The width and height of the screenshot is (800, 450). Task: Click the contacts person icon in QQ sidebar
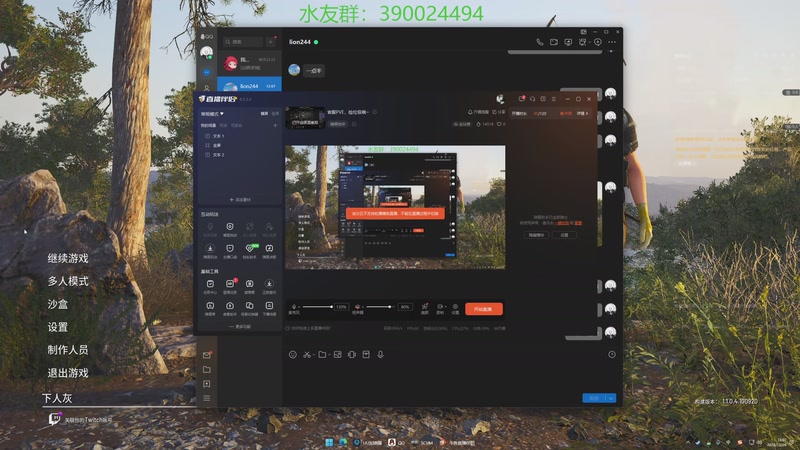207,88
